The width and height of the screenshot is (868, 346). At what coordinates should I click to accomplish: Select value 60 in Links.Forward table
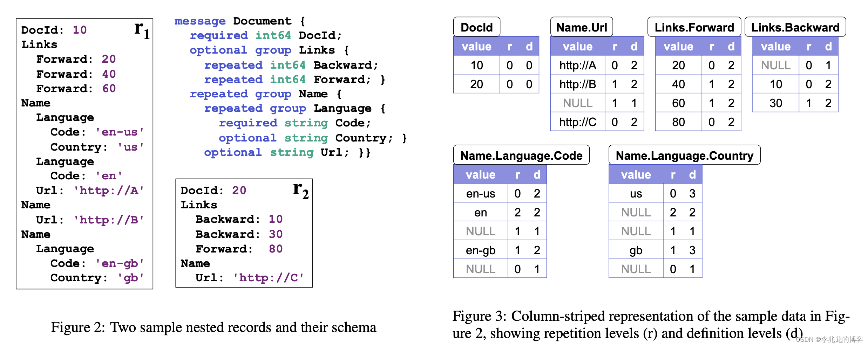pyautogui.click(x=678, y=103)
